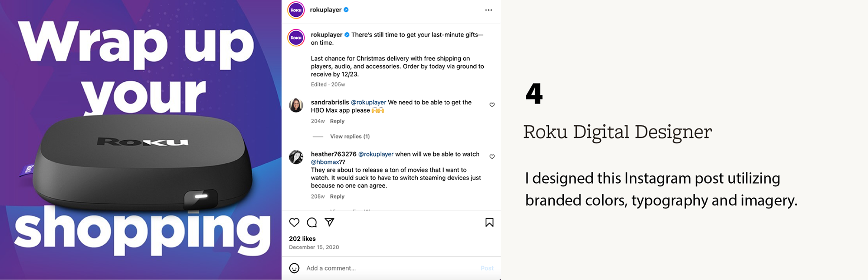Open the emoji picker smiley icon
The width and height of the screenshot is (868, 280).
294,268
